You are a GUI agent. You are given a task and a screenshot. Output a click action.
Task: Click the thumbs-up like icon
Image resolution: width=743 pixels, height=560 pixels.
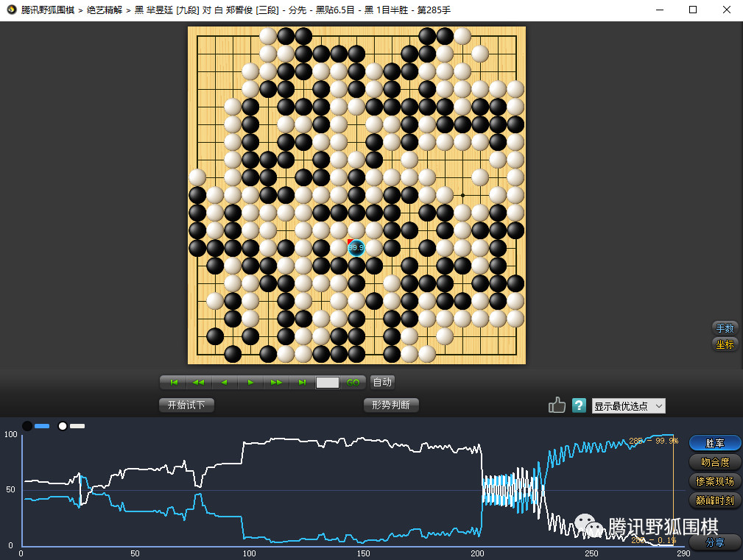pos(557,405)
